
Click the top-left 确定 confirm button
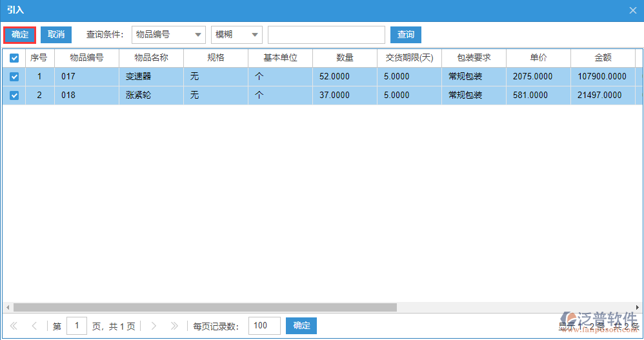click(x=20, y=35)
